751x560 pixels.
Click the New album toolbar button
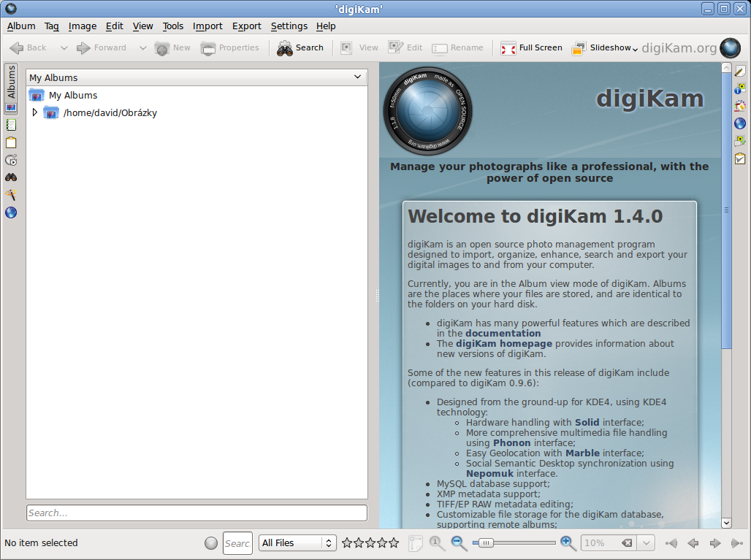click(172, 48)
